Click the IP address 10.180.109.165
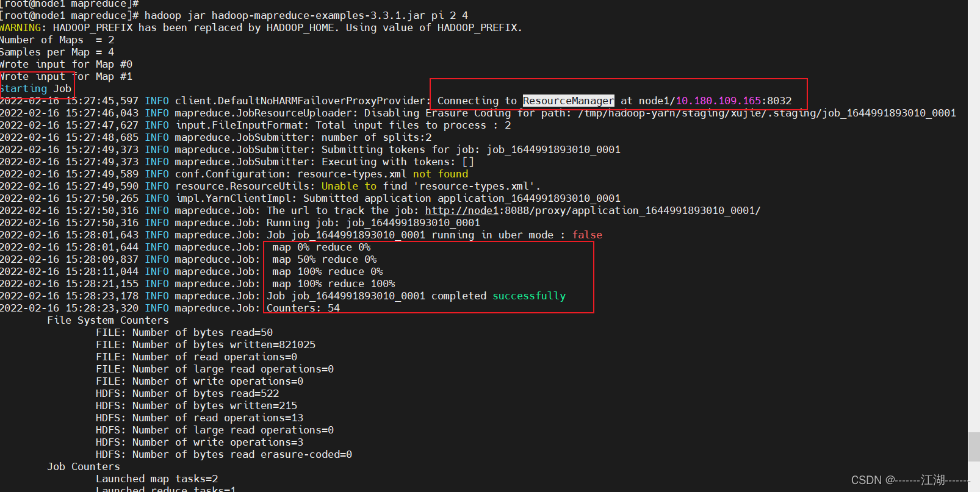Screen dimensions: 980x492 718,101
